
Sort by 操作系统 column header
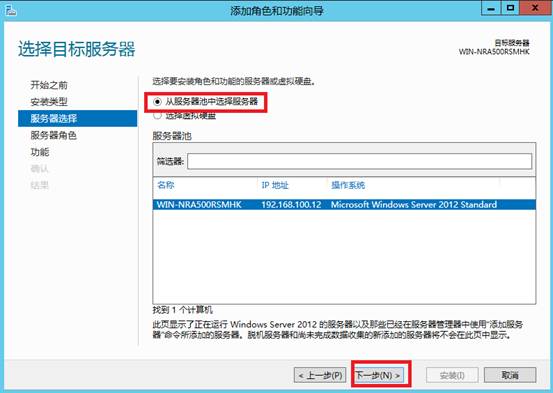click(x=348, y=185)
